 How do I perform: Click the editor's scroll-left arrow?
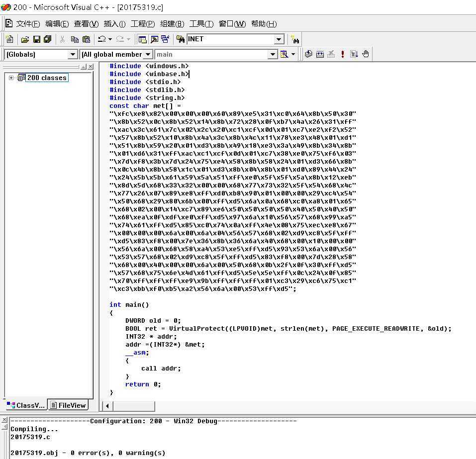click(107, 406)
